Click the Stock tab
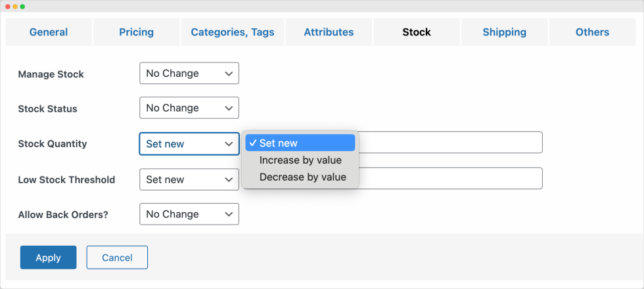This screenshot has width=644, height=289. tap(417, 32)
